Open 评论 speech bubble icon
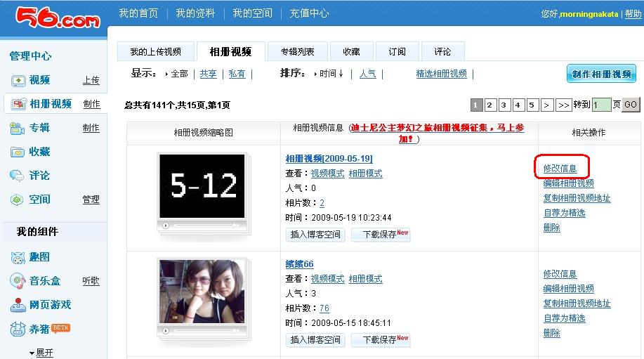 [x=18, y=176]
